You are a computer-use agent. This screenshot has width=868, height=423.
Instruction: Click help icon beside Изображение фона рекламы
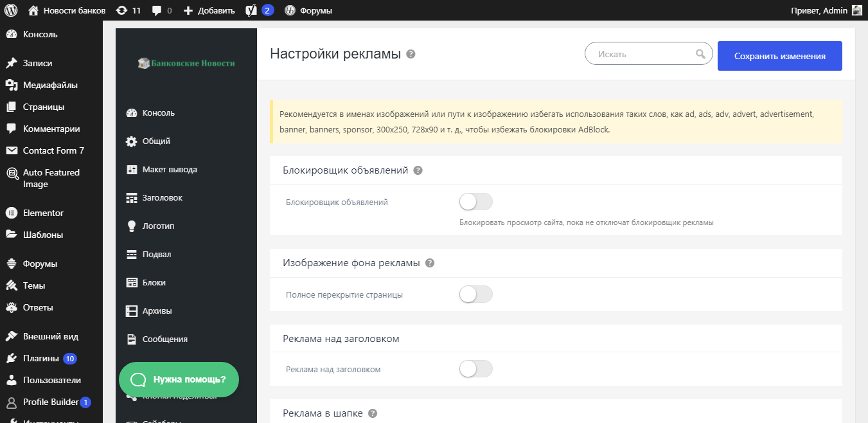(x=430, y=263)
